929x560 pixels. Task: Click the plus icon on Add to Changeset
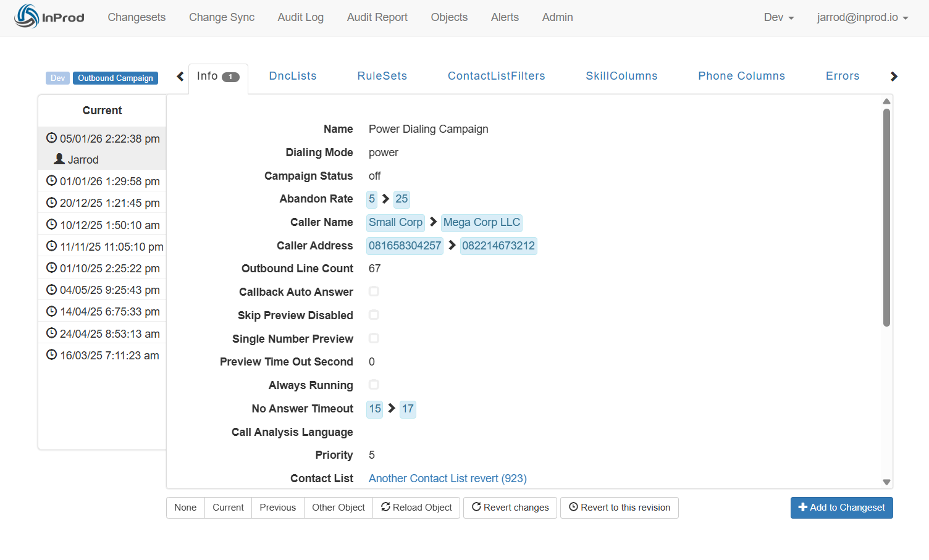pyautogui.click(x=802, y=508)
